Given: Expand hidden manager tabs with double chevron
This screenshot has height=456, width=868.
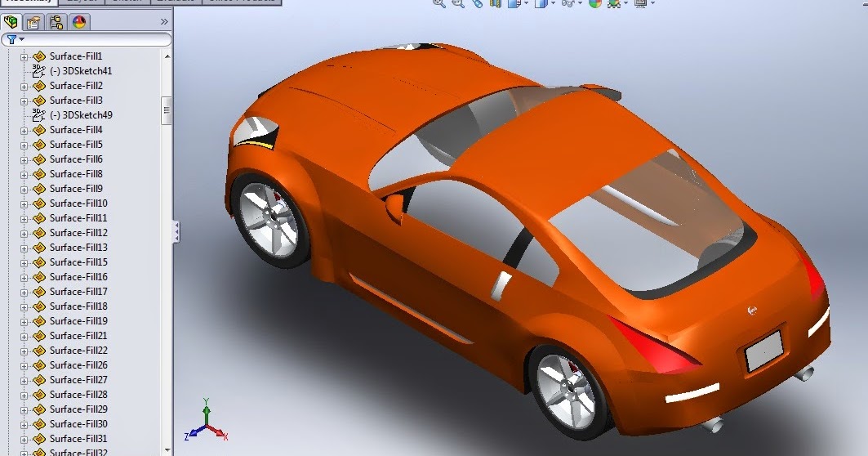Looking at the screenshot, I should [164, 21].
